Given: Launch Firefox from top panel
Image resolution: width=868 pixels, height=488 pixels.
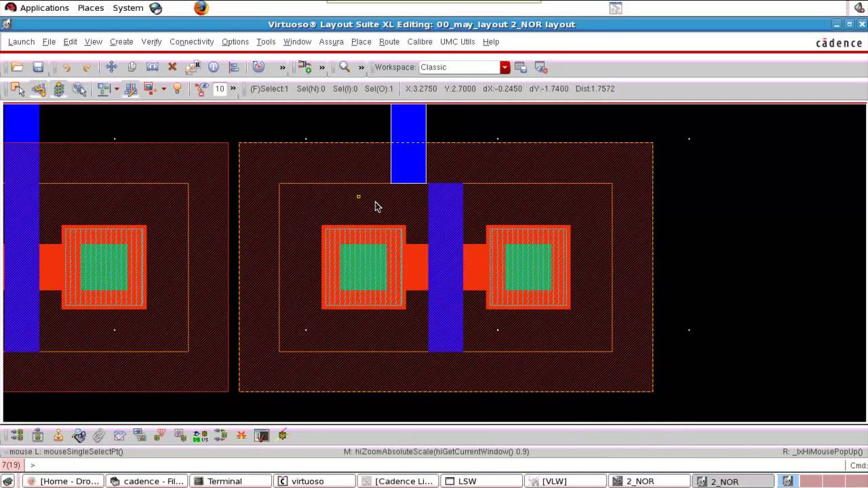Looking at the screenshot, I should point(201,8).
